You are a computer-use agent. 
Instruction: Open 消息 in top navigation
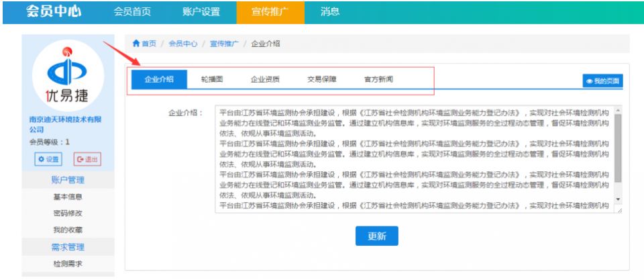point(329,11)
